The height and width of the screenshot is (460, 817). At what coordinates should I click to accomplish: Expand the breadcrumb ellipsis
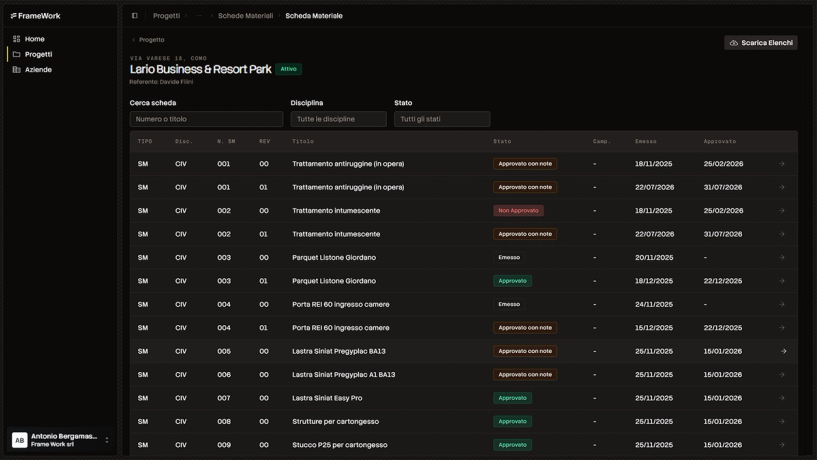(199, 16)
